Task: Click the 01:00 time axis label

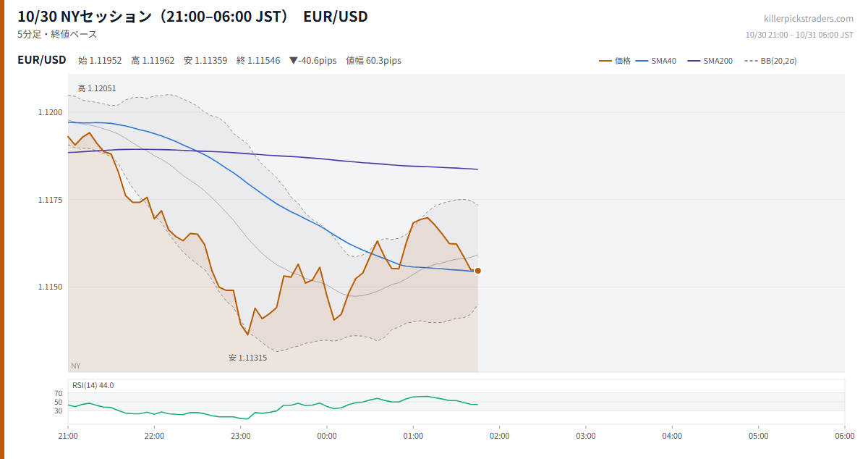Action: tap(413, 436)
